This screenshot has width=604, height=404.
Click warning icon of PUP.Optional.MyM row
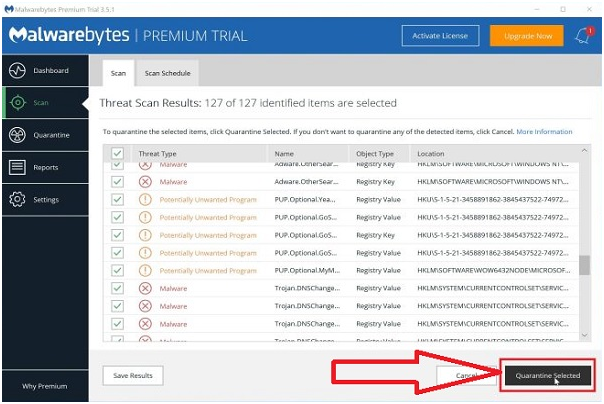click(x=145, y=270)
